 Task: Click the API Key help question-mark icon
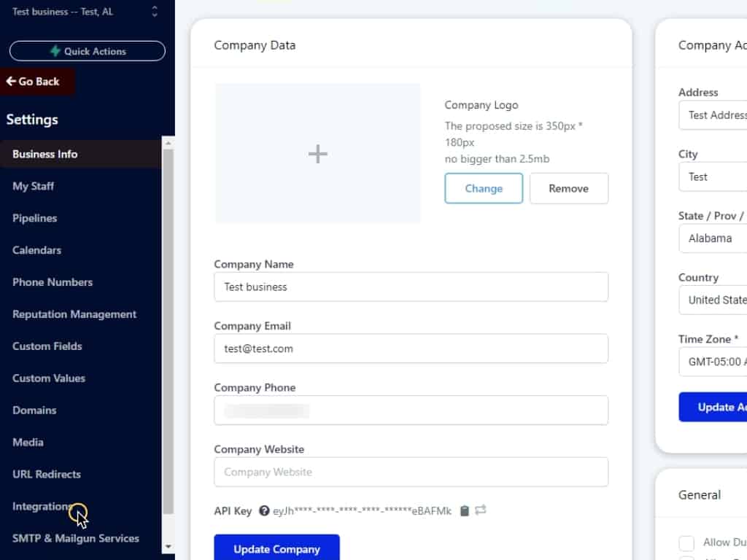[264, 511]
